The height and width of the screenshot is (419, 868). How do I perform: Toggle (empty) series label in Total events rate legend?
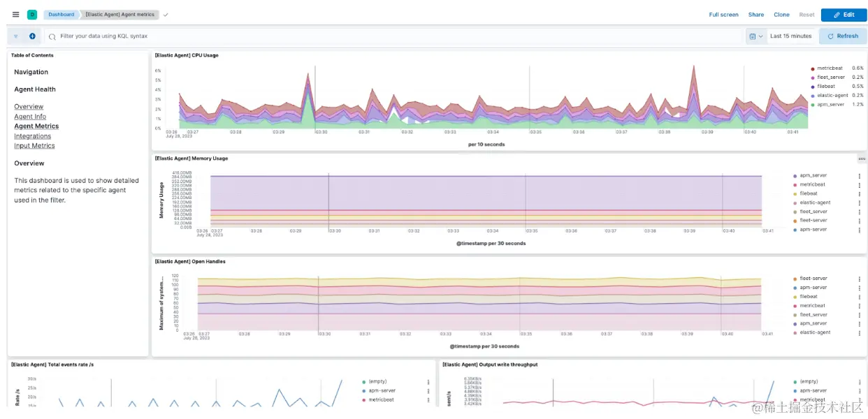tap(377, 382)
